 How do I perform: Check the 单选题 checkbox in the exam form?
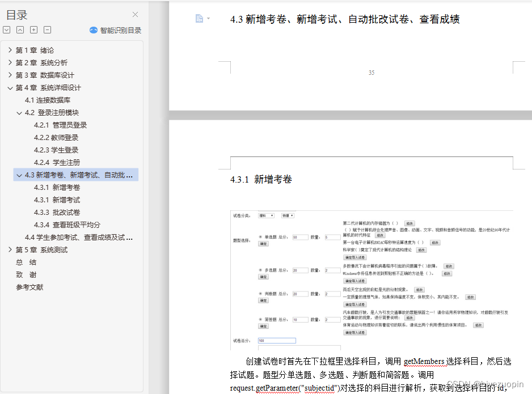point(259,236)
